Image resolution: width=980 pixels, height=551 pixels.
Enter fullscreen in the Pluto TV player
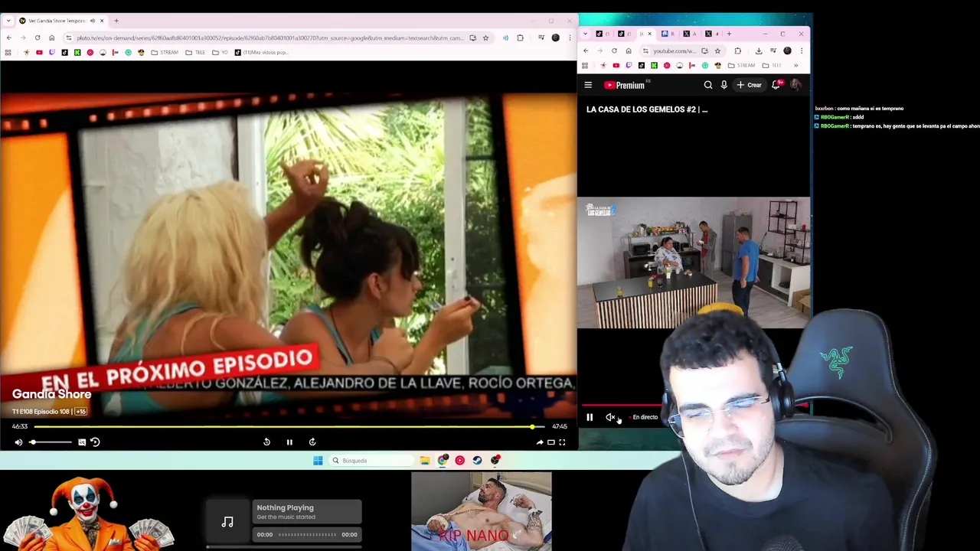click(x=562, y=442)
